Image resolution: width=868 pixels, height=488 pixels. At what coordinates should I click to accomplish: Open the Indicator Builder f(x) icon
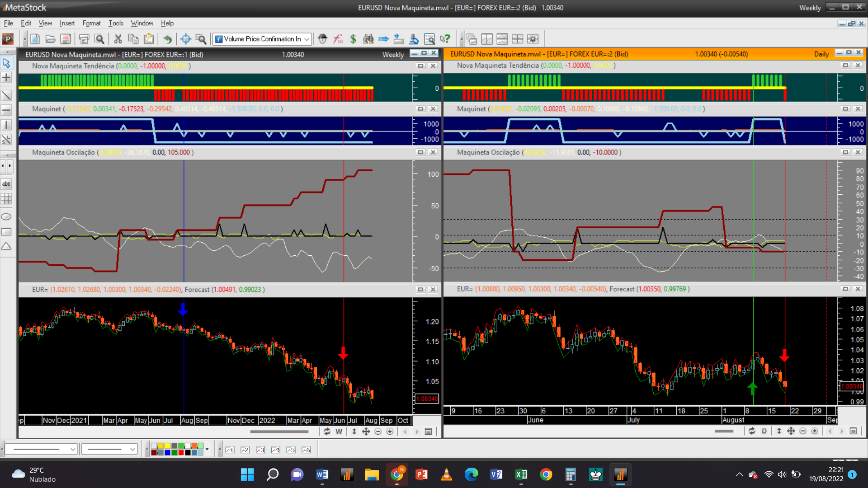coord(338,39)
